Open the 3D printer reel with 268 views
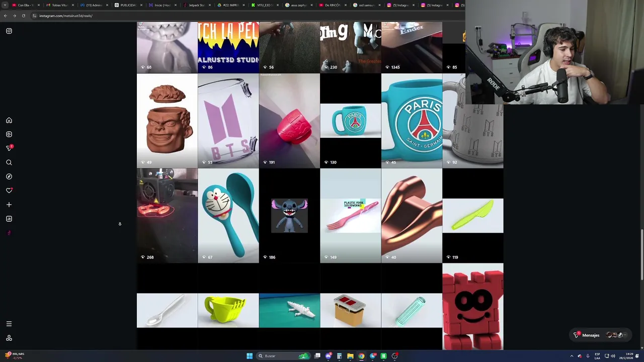644x362 pixels. 167,216
